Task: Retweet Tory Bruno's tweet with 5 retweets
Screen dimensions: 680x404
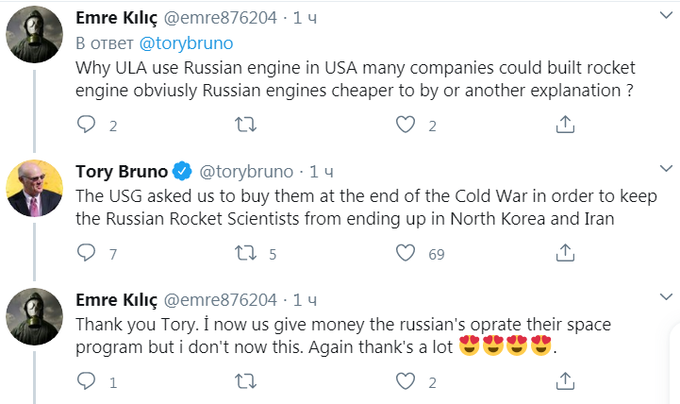Action: (x=244, y=254)
